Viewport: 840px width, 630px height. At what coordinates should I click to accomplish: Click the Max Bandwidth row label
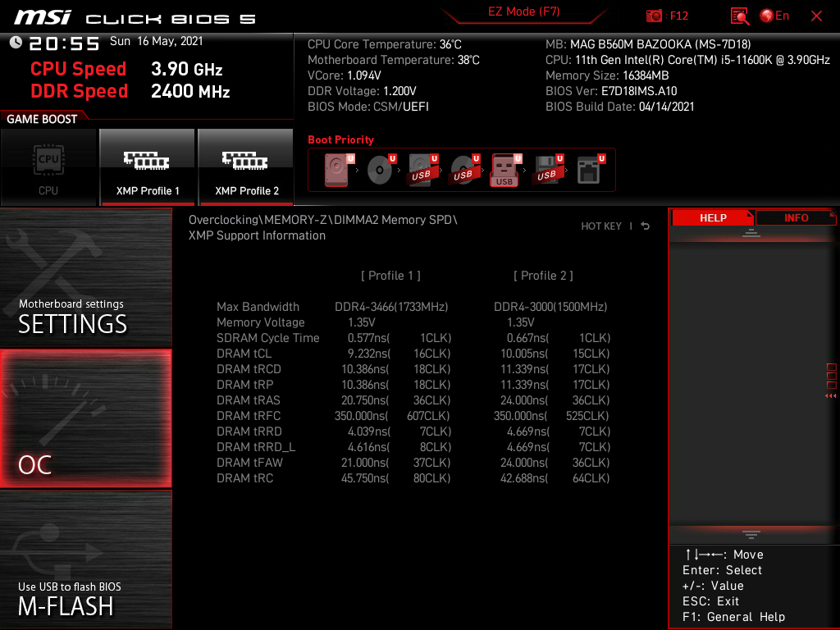pyautogui.click(x=258, y=307)
